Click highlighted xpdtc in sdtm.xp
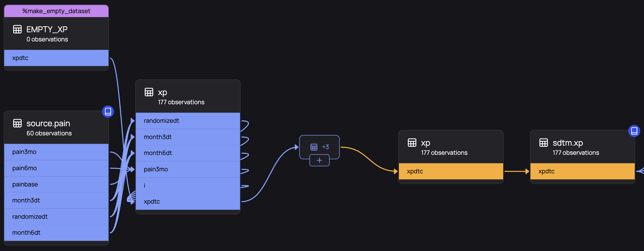The height and width of the screenshot is (251, 644). [583, 171]
